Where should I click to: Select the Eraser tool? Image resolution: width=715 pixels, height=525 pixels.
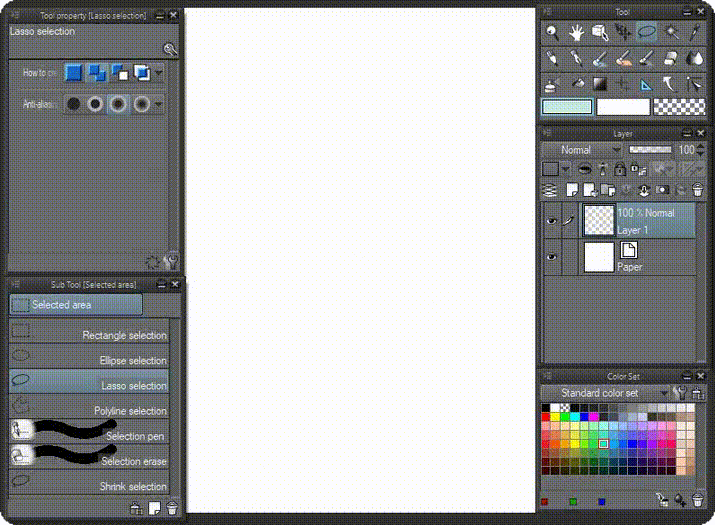pyautogui.click(x=671, y=58)
